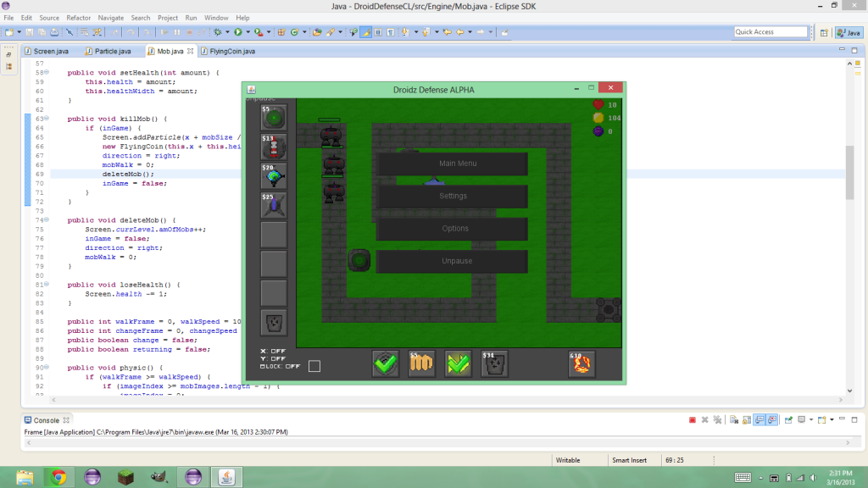Open the Refactor menu

(79, 18)
